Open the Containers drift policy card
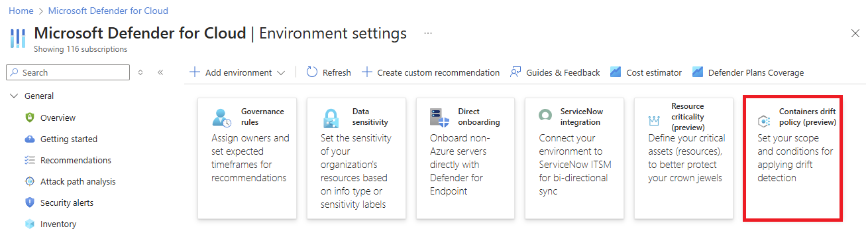Image resolution: width=868 pixels, height=239 pixels. [793, 158]
